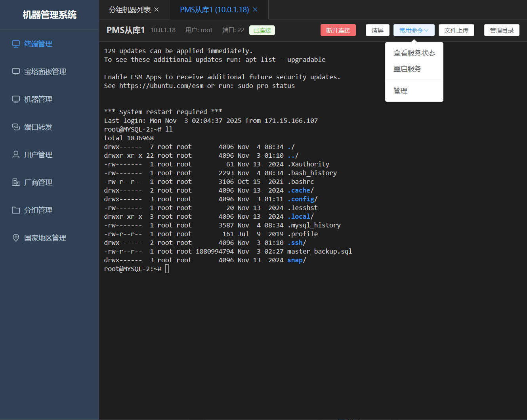The image size is (527, 420).
Task: Click the .cache/ directory entry
Action: pyautogui.click(x=300, y=191)
